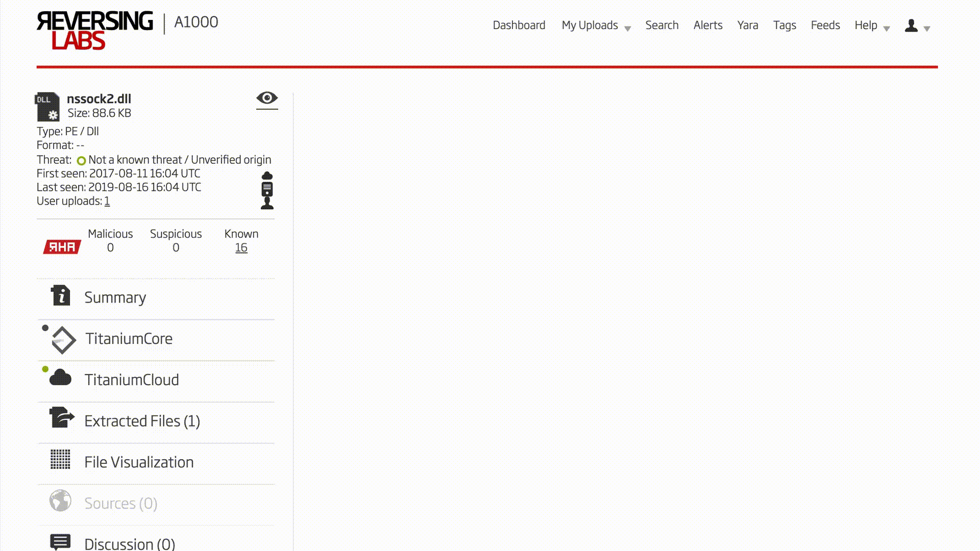The height and width of the screenshot is (551, 980).
Task: Open the Discussion panel
Action: click(129, 543)
